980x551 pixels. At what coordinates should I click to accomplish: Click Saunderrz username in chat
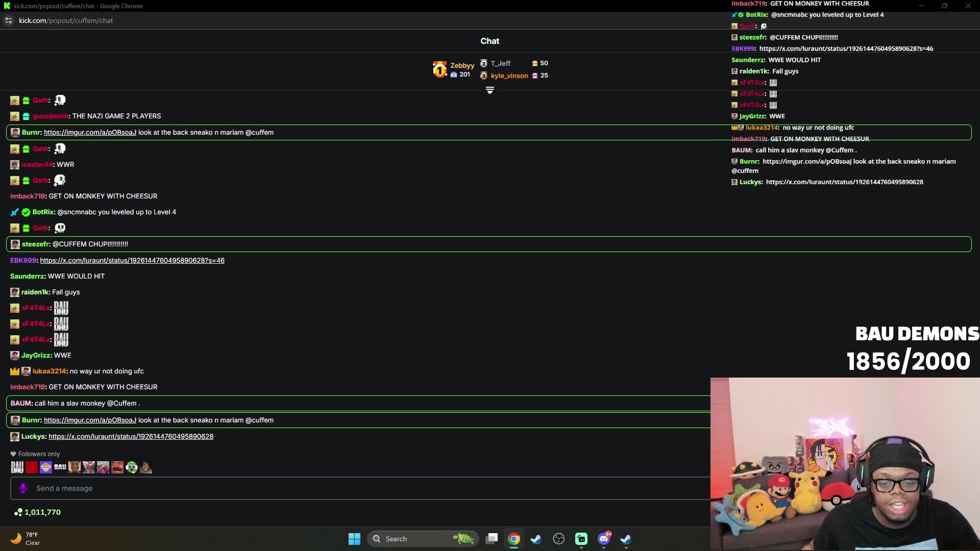click(x=27, y=276)
